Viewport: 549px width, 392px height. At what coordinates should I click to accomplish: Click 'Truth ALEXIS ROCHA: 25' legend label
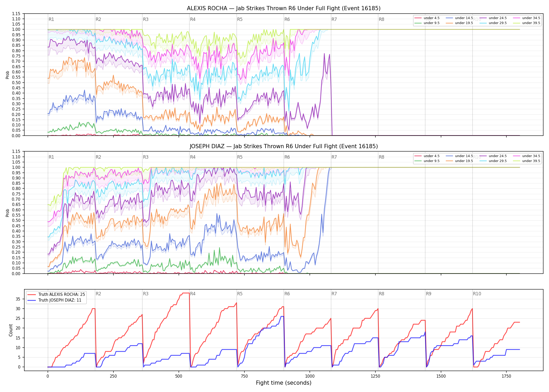[62, 295]
